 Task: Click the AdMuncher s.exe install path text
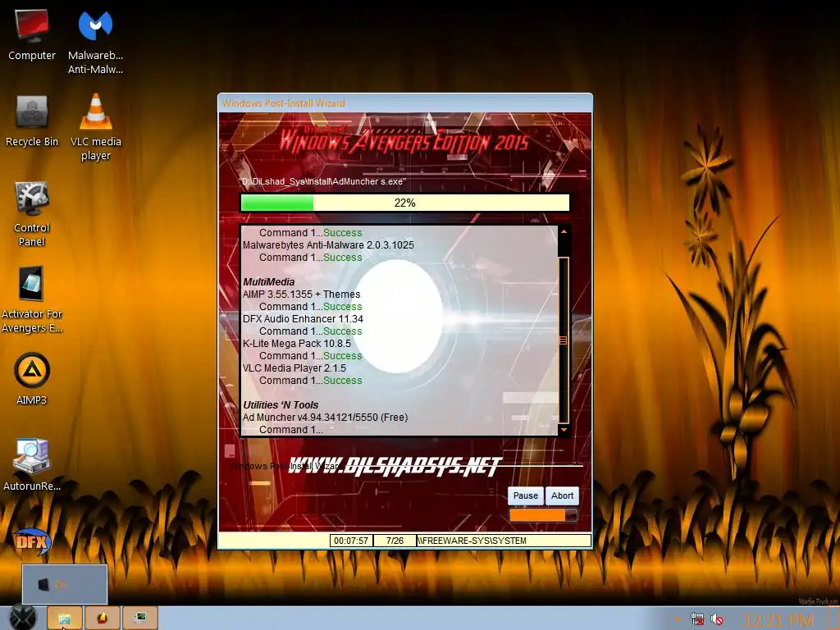click(x=323, y=181)
